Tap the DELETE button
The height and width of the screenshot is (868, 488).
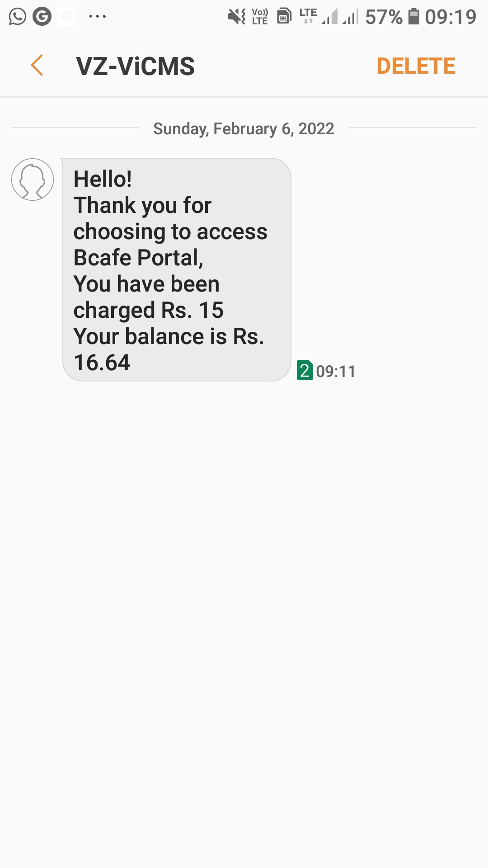pyautogui.click(x=416, y=66)
